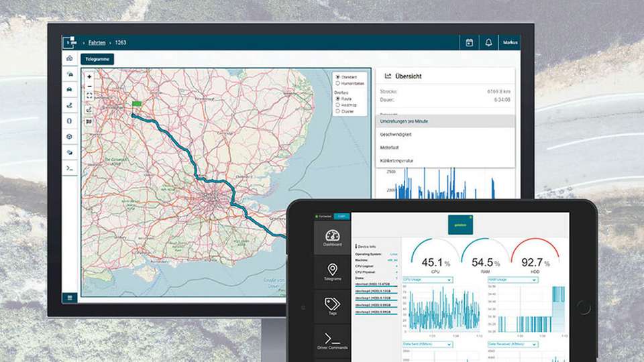644x362 pixels.
Task: Open Telegrams tab on tablet
Action: point(332,272)
